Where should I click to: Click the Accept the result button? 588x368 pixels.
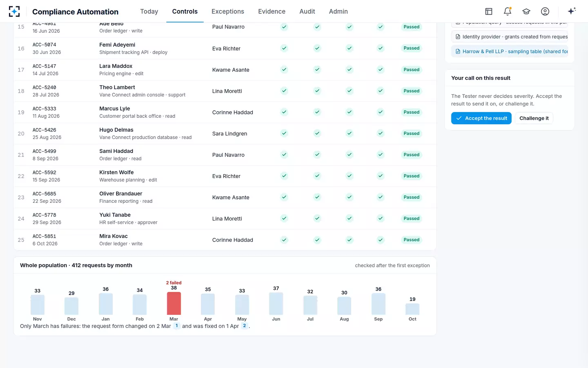coord(481,118)
